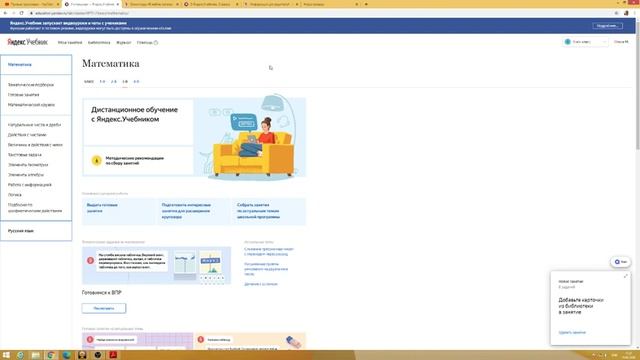640x360 pixels.
Task: Expand the new lesson panel via arrows icon
Action: tap(625, 276)
